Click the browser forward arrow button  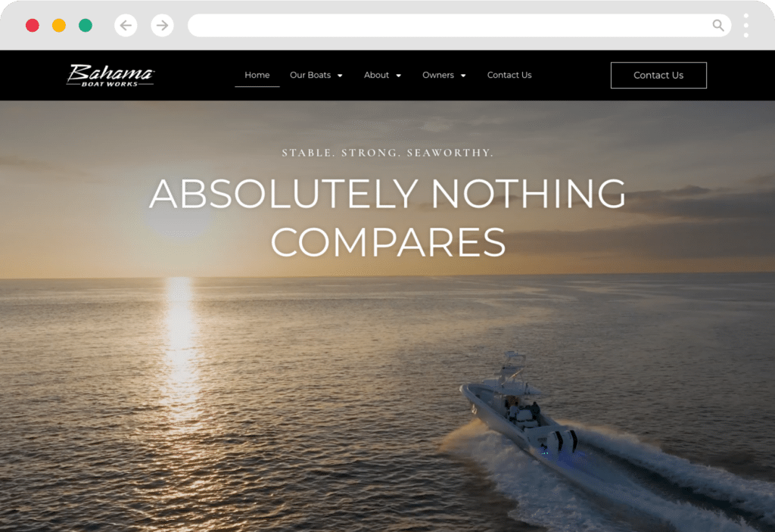[x=162, y=25]
